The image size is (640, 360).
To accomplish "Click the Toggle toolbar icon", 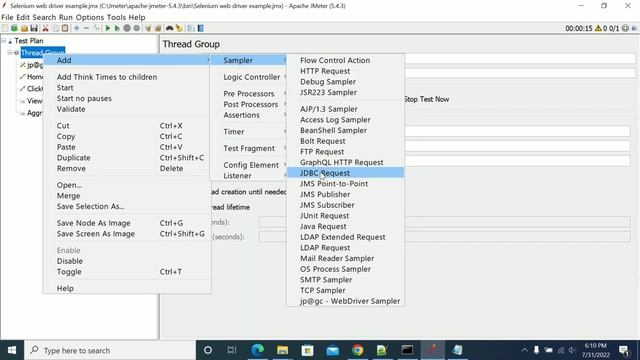I will click(x=96, y=28).
